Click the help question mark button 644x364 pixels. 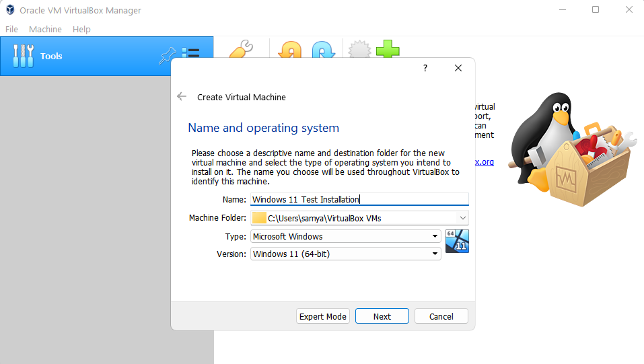tap(425, 68)
